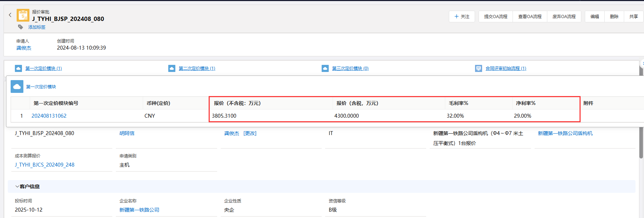Open cost estimate J_TYHI_BJCS_202409_248
This screenshot has width=644, height=218.
[45, 165]
